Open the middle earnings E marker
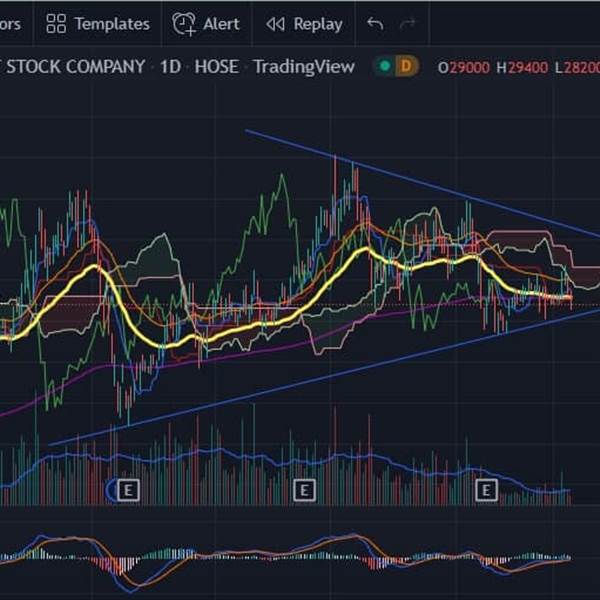The image size is (600, 600). point(304,490)
